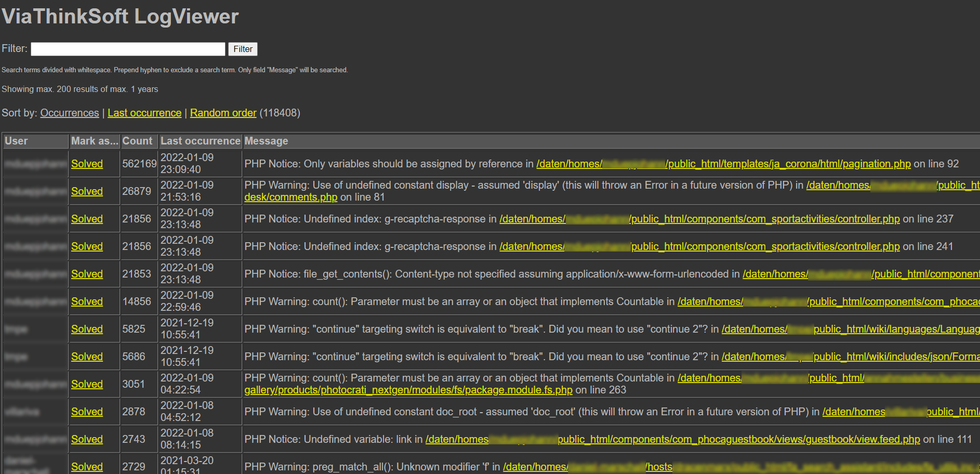This screenshot has height=474, width=980.
Task: Sort by Random order
Action: [x=223, y=113]
